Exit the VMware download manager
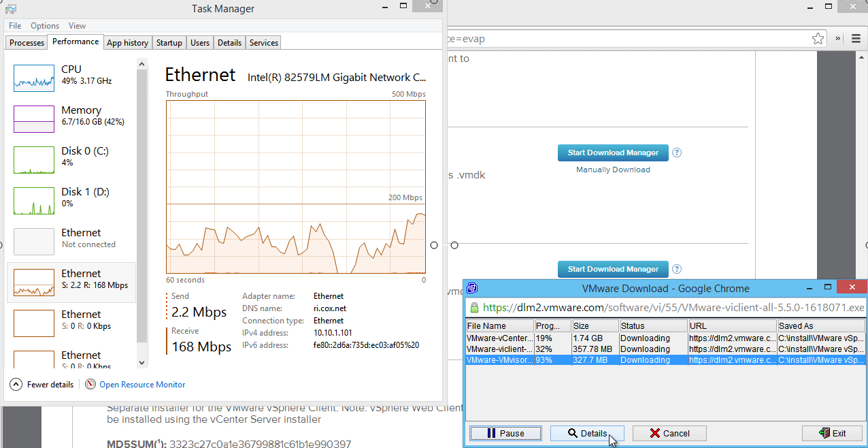 (832, 433)
